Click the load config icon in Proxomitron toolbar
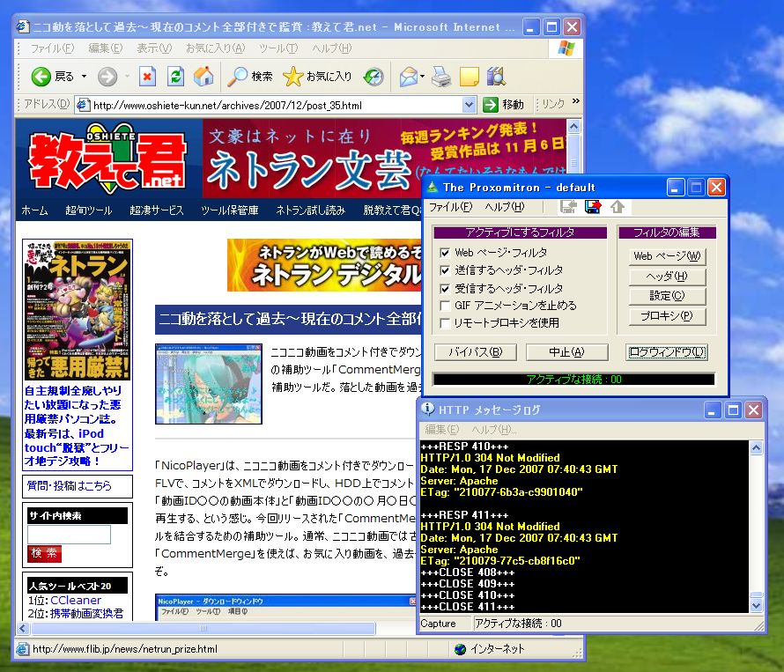This screenshot has width=784, height=672. (x=568, y=206)
